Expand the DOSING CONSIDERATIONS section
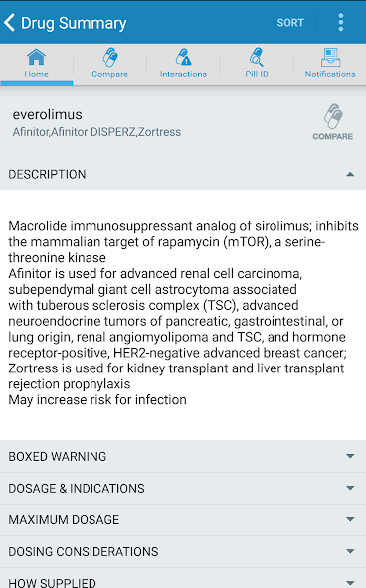The width and height of the screenshot is (366, 588). pyautogui.click(x=183, y=551)
